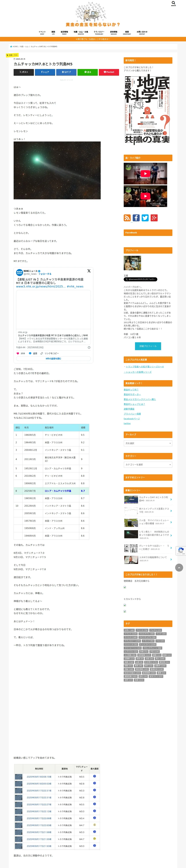Click 返信 on the NHK tweet
The height and width of the screenshot is (868, 186).
click(x=33, y=353)
